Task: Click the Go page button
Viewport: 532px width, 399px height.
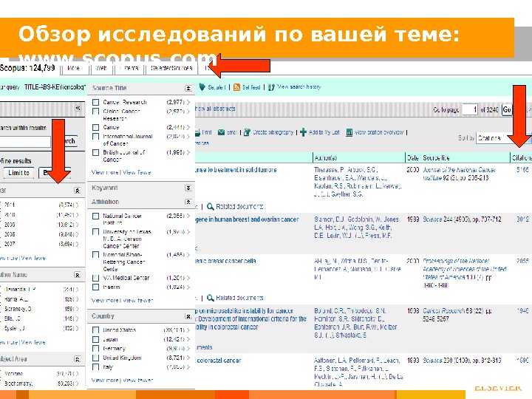Action: [x=507, y=109]
